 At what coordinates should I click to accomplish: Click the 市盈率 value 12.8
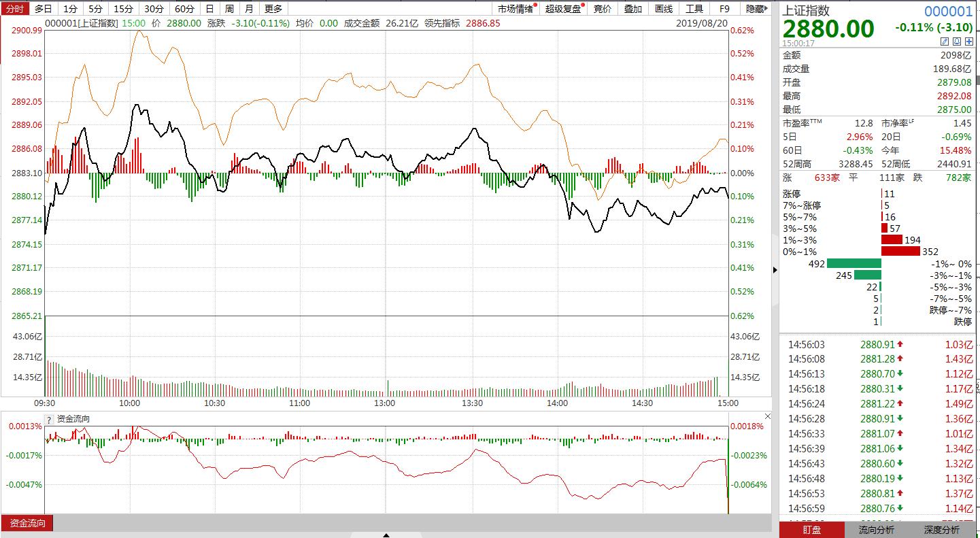864,123
